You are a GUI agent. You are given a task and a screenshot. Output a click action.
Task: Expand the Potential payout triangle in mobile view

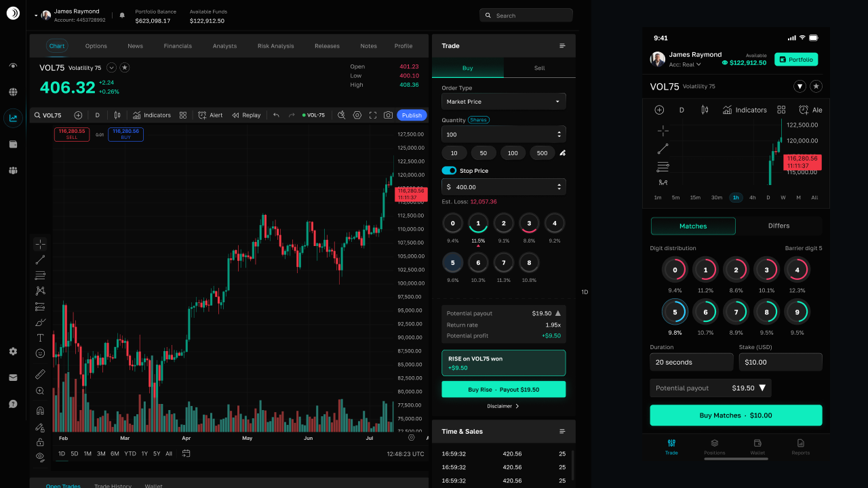762,388
